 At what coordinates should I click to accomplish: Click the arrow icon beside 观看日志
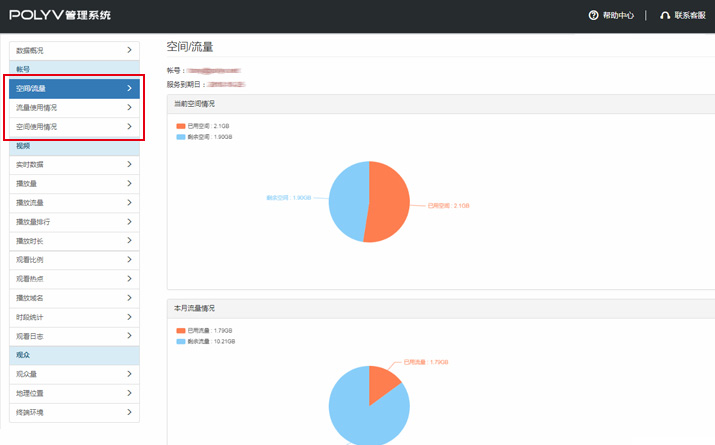coord(129,336)
